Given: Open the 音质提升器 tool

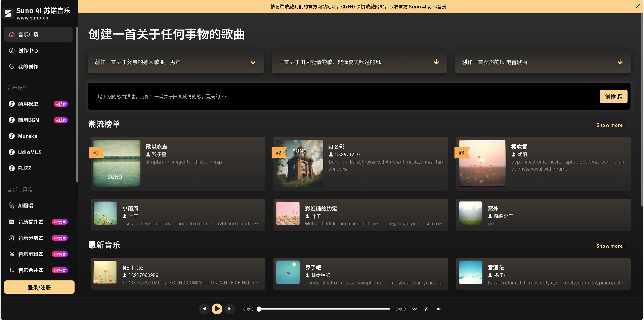Looking at the screenshot, I should (x=31, y=222).
